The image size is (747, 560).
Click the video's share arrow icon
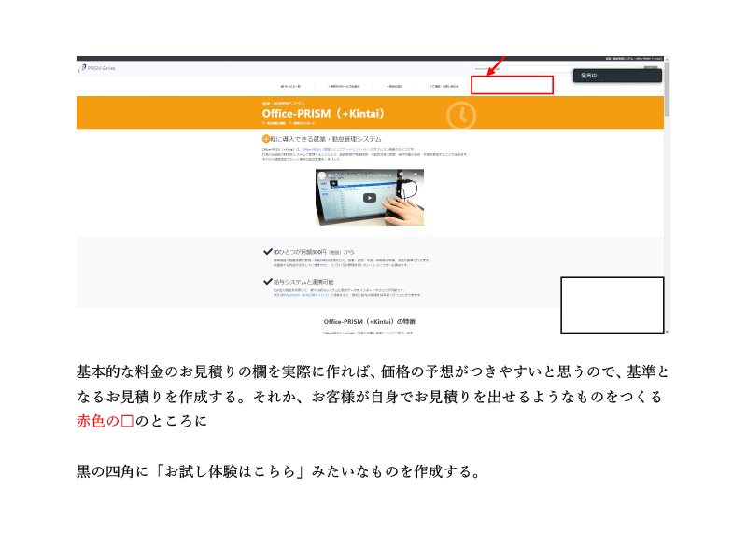point(415,175)
